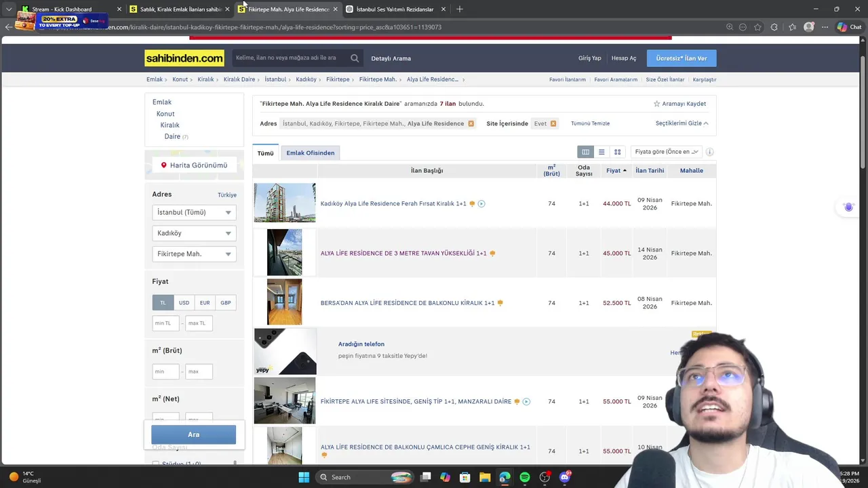Remove the Site İçerisinde Evet filter

pos(553,123)
